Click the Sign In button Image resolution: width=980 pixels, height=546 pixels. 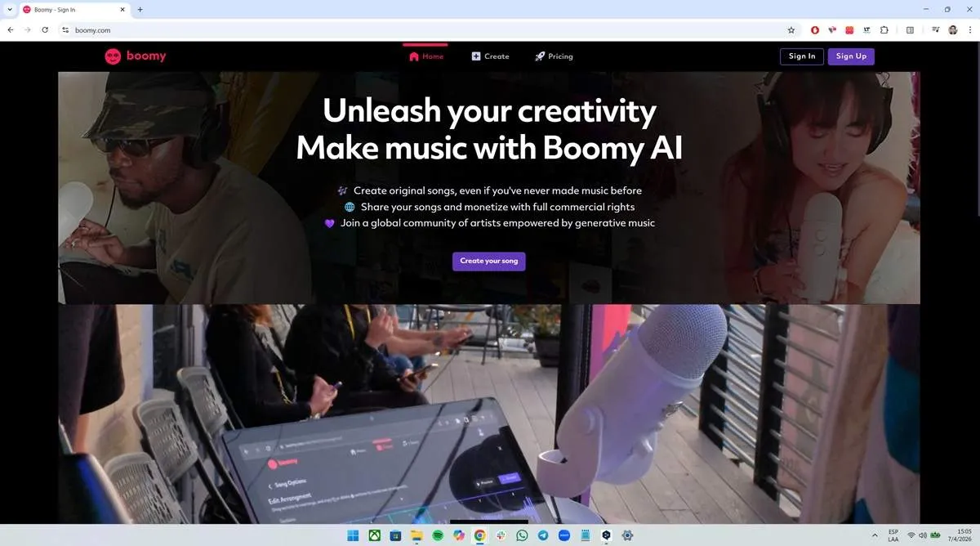click(802, 56)
